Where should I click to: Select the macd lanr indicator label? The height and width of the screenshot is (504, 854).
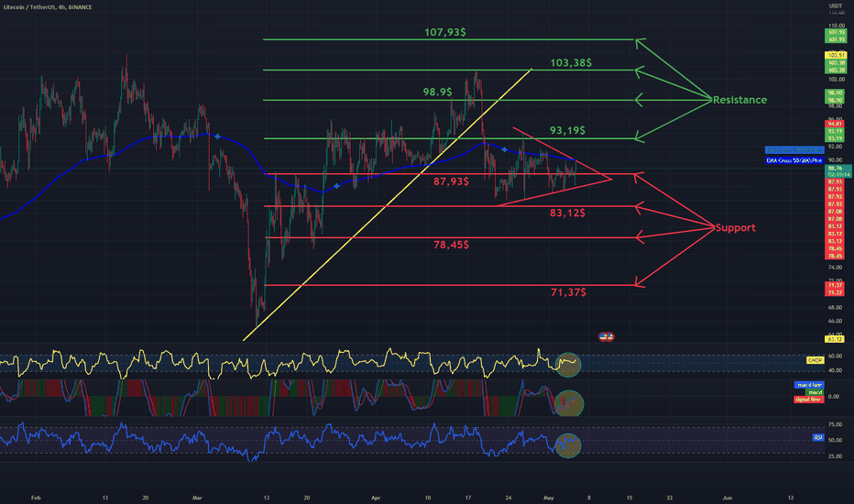coord(808,385)
